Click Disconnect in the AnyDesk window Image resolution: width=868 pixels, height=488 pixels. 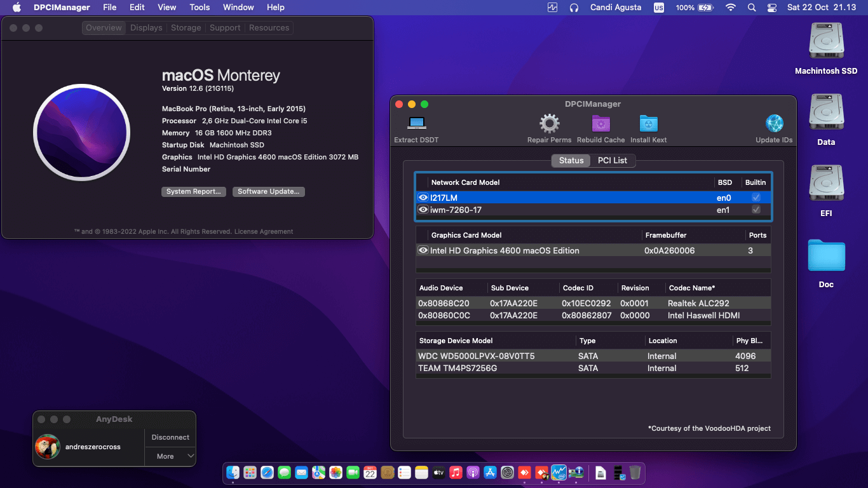click(170, 437)
